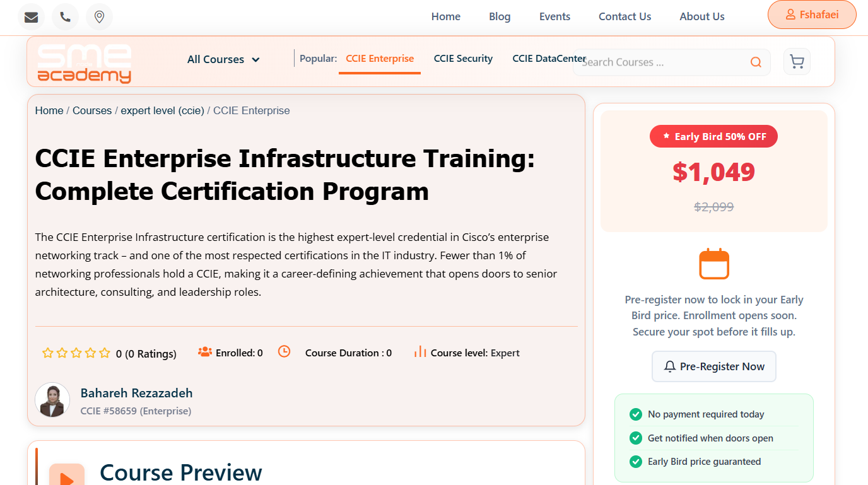Click the enrolled people icon
The width and height of the screenshot is (868, 485).
[x=205, y=352]
